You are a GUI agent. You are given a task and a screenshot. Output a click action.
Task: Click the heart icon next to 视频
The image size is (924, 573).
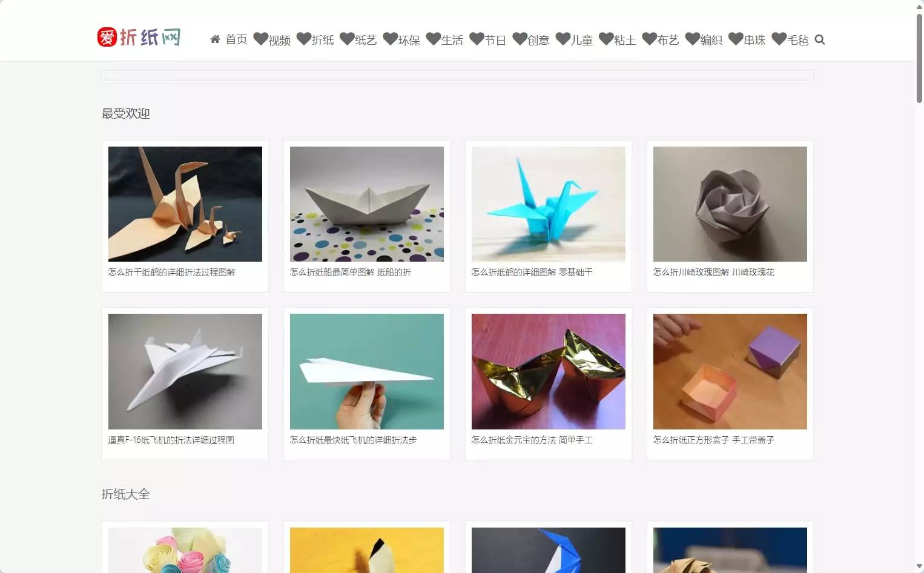[260, 39]
